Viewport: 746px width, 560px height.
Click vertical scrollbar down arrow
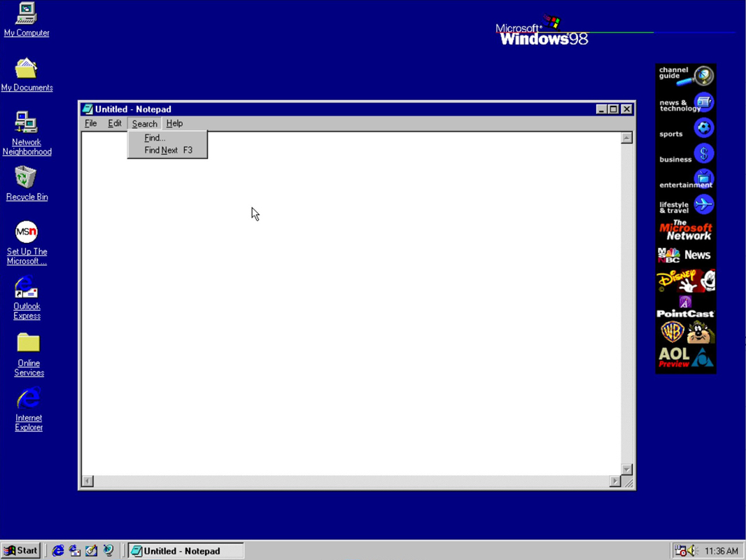[626, 470]
